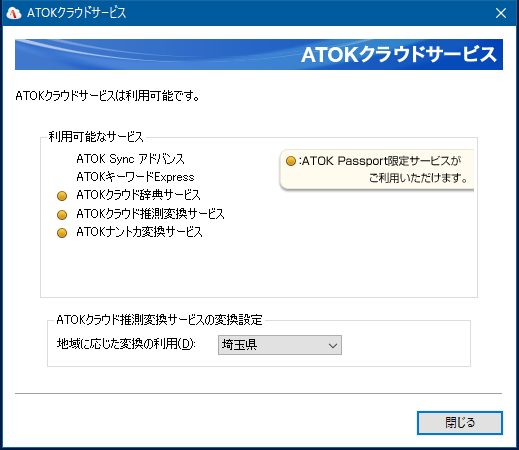Click the orange dot in the Passport legend
Screen dimensions: 519x450
coord(291,161)
